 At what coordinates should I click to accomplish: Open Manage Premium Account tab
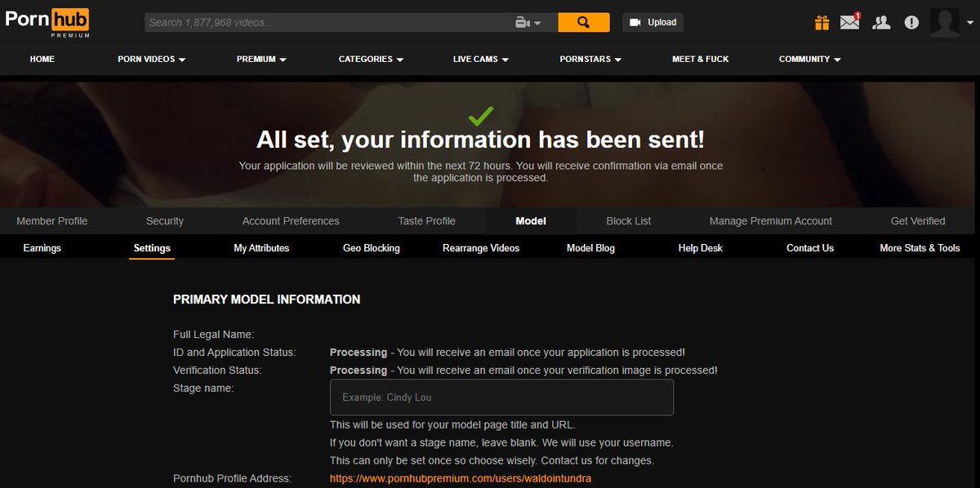[771, 220]
